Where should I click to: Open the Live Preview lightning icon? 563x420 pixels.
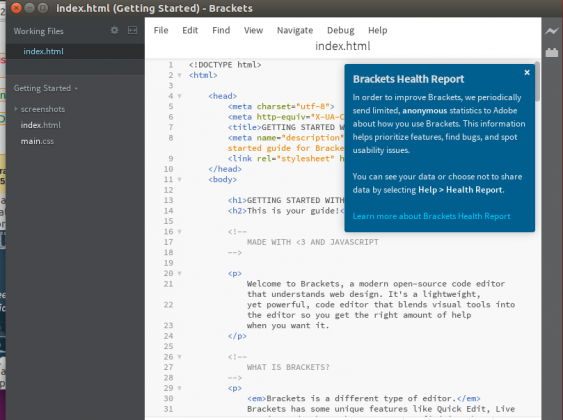(552, 31)
